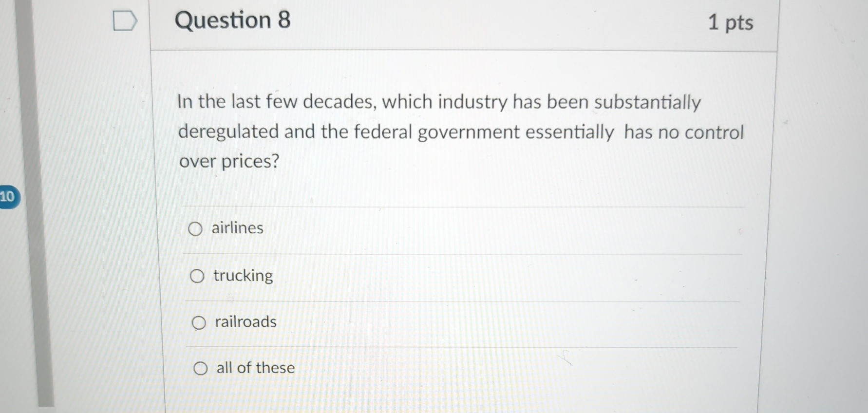Tap the question marker icon left of the header
868x413 pixels.
coord(126,20)
